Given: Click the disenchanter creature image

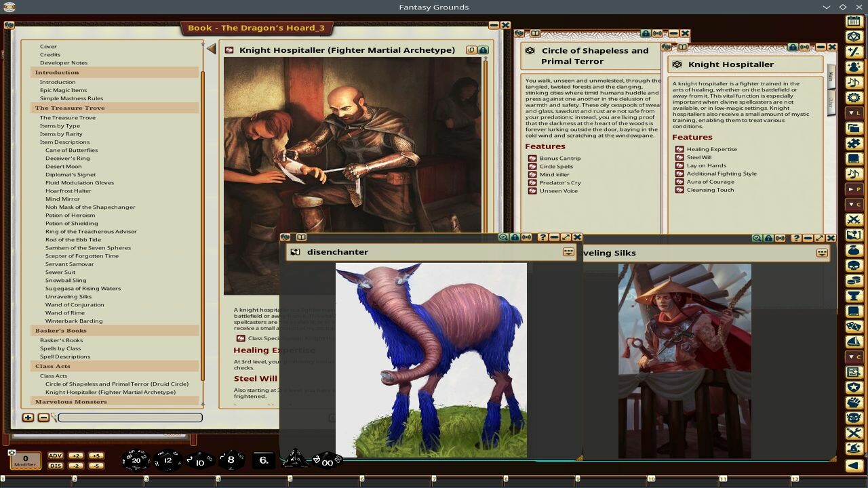Looking at the screenshot, I should 431,359.
